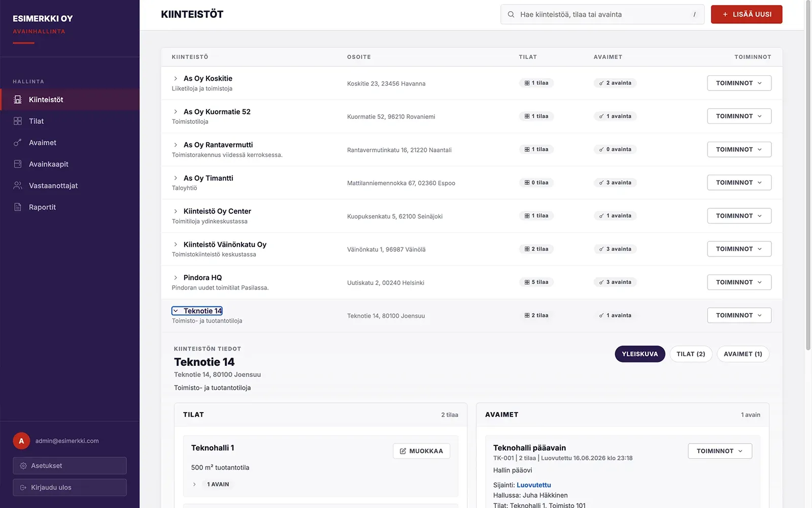This screenshot has width=812, height=508.
Task: Open Asetukset settings
Action: point(70,466)
